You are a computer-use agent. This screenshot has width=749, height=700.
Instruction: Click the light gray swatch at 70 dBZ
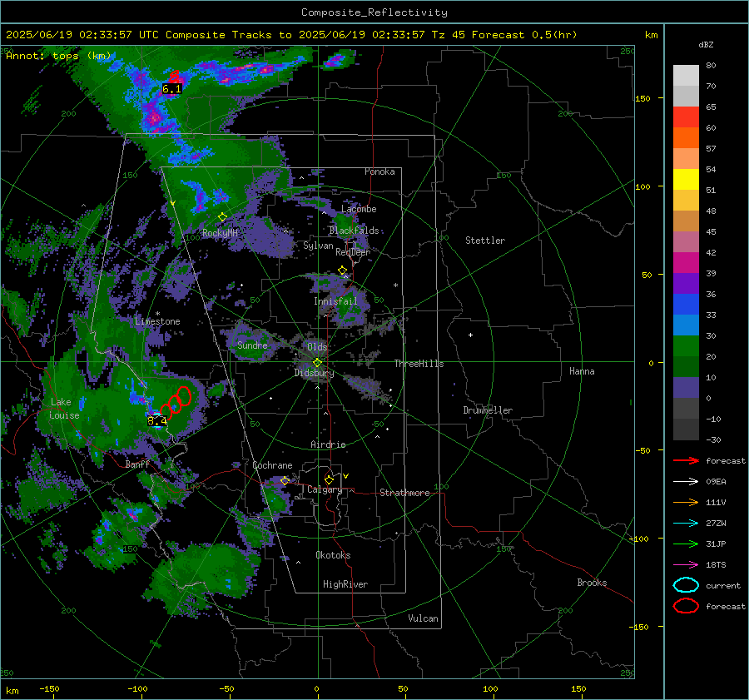pyautogui.click(x=686, y=76)
